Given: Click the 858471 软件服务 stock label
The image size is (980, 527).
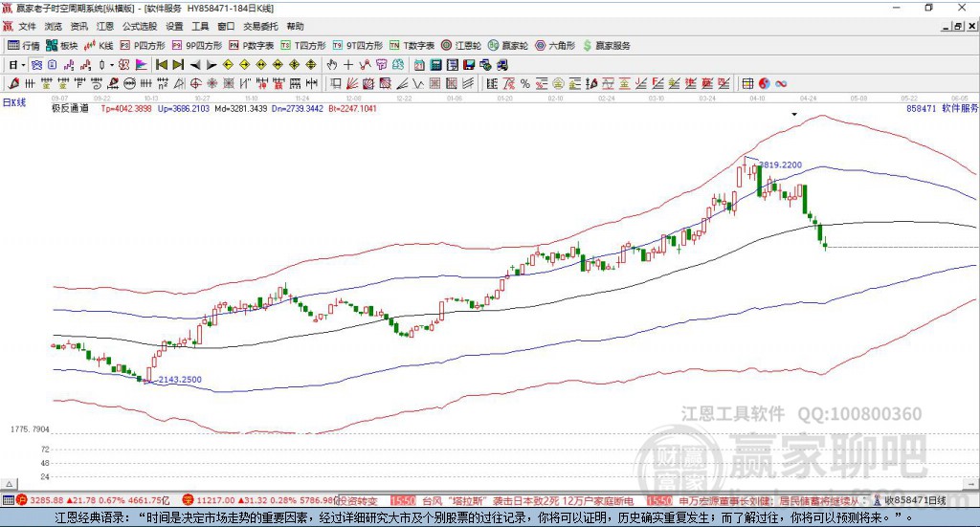Looking at the screenshot, I should (x=942, y=108).
